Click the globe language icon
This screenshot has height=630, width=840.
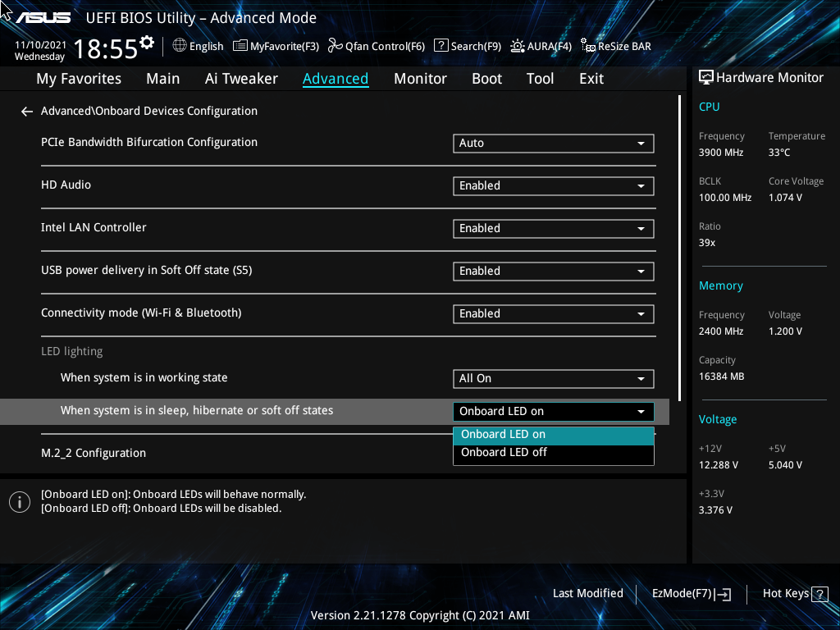(180, 46)
